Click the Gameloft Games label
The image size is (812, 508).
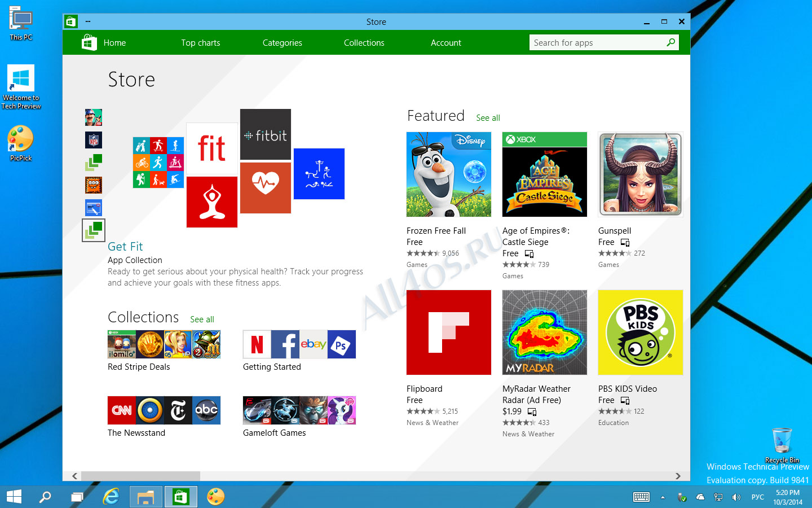click(x=275, y=433)
